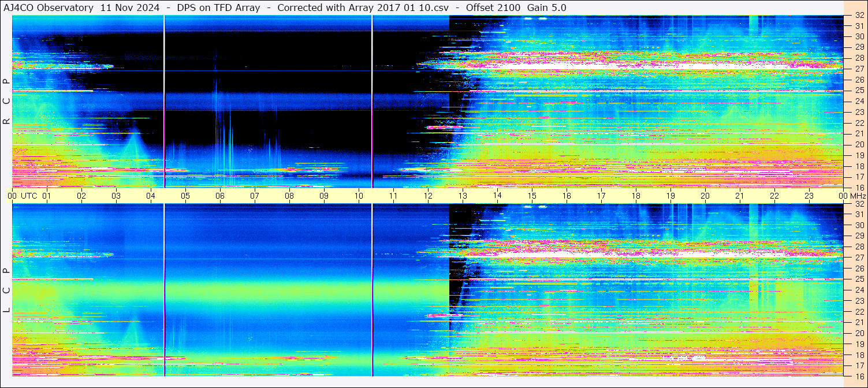Viewport: 868px width, 388px height.
Task: Click the 20 MHz label on the upper frequency scale
Action: point(859,144)
